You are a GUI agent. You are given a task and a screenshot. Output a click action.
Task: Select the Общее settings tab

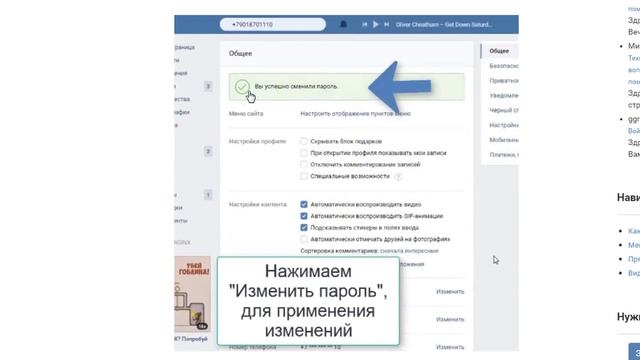(x=499, y=51)
